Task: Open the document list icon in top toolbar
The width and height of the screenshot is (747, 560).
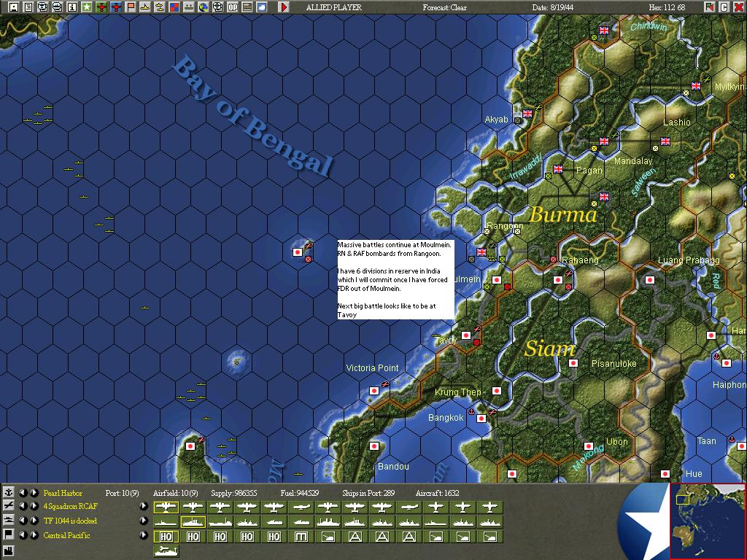Action: (x=28, y=7)
